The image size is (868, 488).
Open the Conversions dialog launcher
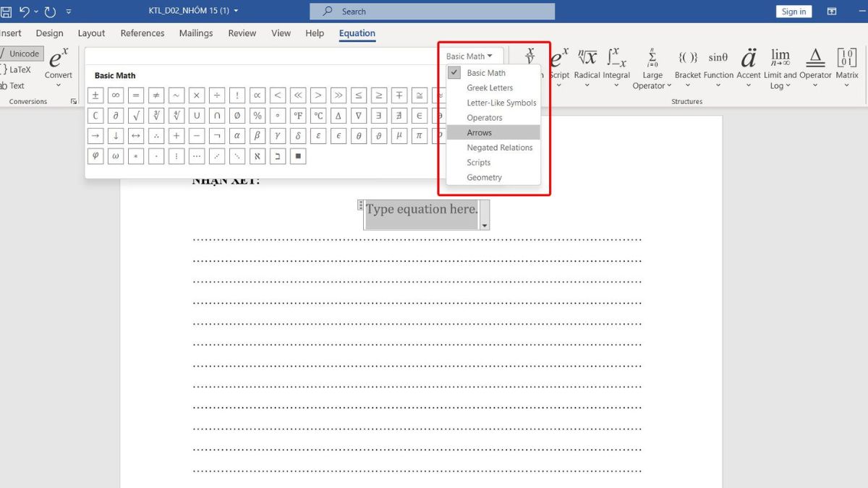pos(74,102)
